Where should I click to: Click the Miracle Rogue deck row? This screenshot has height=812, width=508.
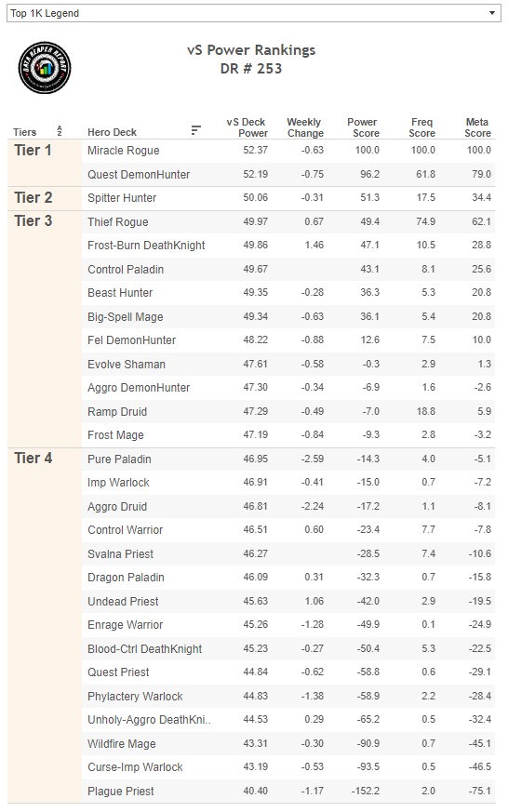(288, 150)
